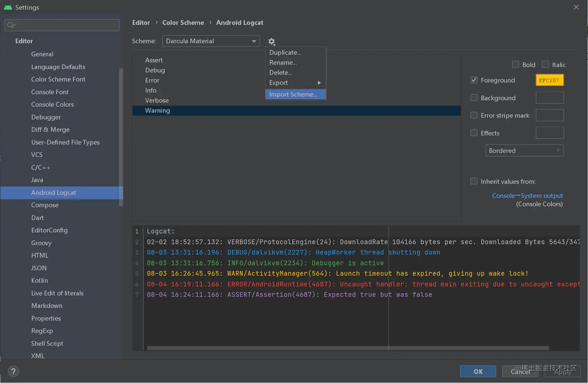Image resolution: width=588 pixels, height=383 pixels.
Task: Click the search magnifier icon
Action: (x=10, y=25)
